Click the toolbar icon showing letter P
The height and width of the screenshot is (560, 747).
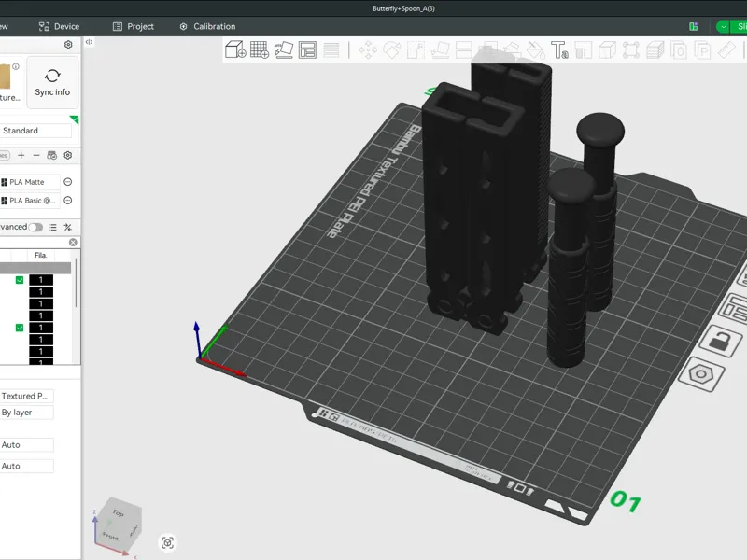(703, 50)
